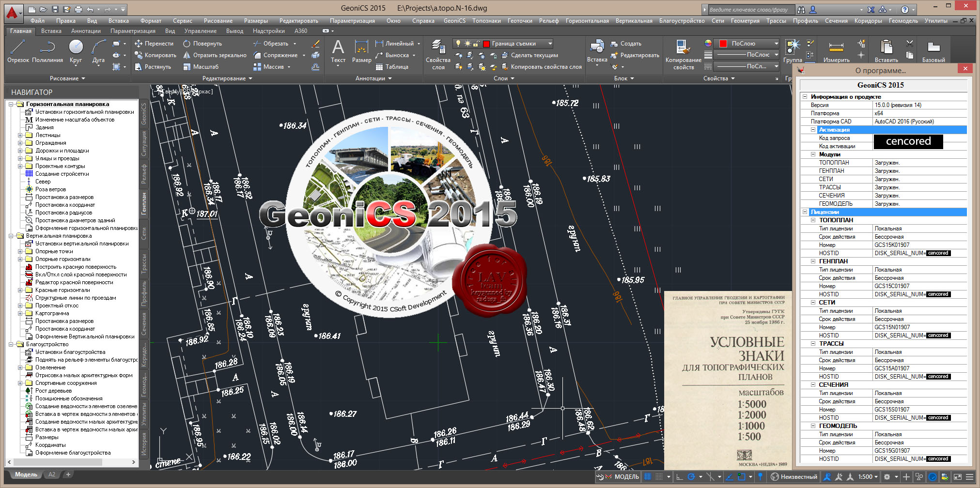This screenshot has width=980, height=488.
Task: Toggle clean screen icon in status bar
Action: click(x=958, y=477)
